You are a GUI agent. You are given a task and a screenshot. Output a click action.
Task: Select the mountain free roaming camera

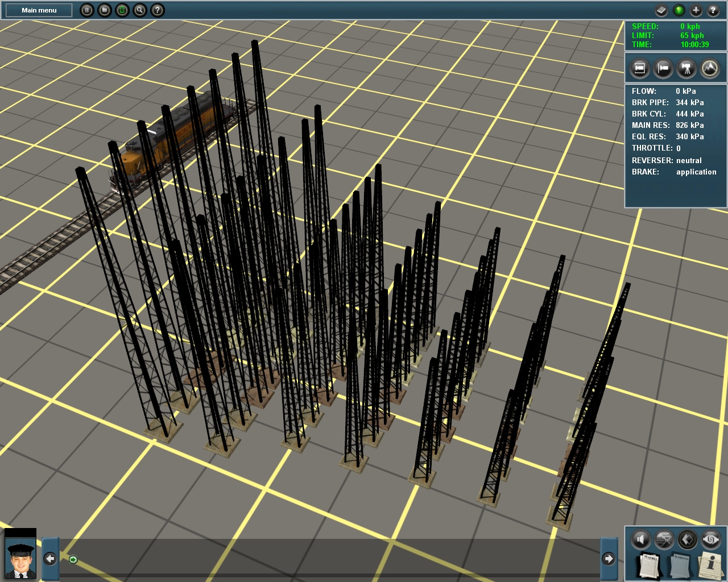click(710, 69)
